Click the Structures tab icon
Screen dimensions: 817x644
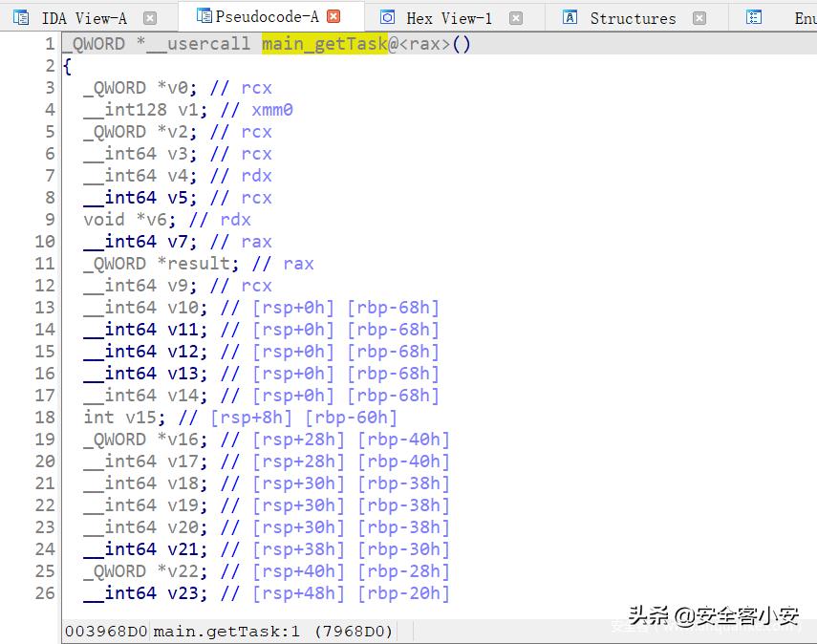pos(570,18)
